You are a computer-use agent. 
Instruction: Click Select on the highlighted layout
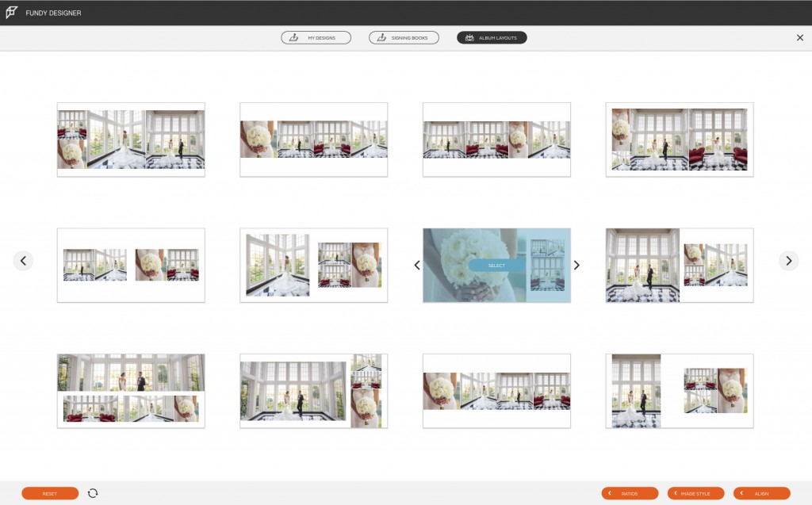point(496,266)
